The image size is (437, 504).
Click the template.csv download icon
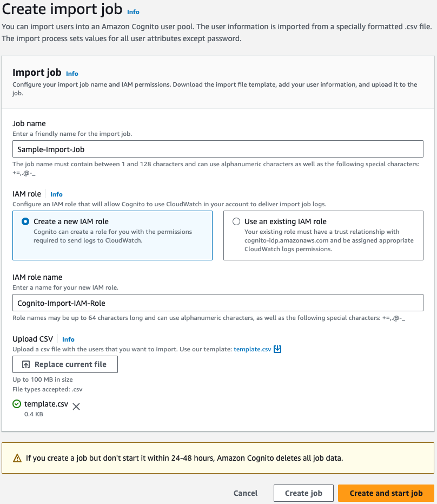pyautogui.click(x=277, y=349)
